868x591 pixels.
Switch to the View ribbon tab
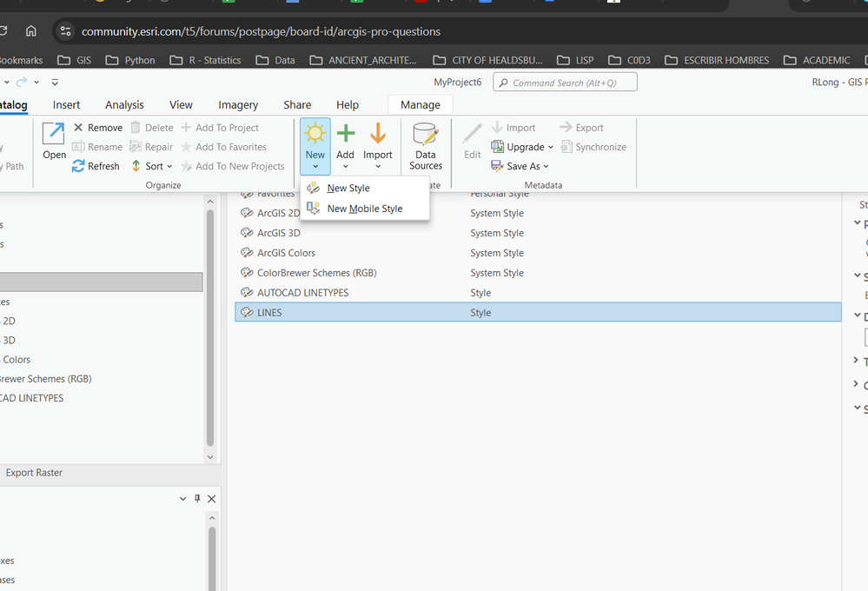pyautogui.click(x=181, y=104)
